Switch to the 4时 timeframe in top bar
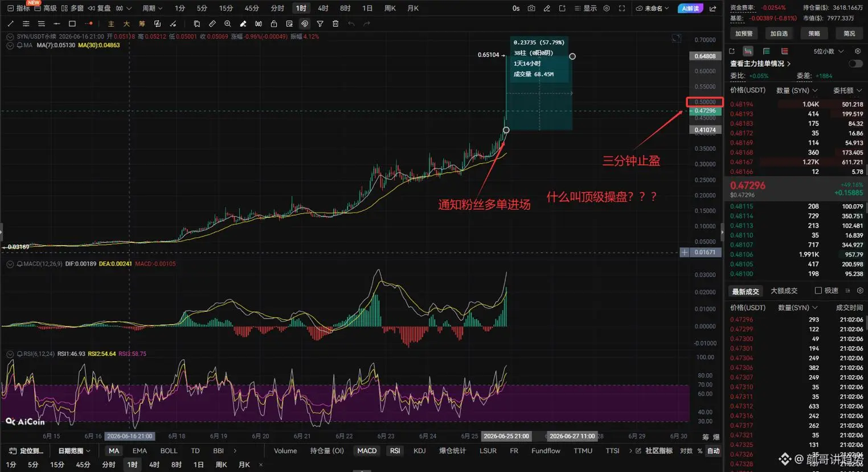 click(x=323, y=9)
